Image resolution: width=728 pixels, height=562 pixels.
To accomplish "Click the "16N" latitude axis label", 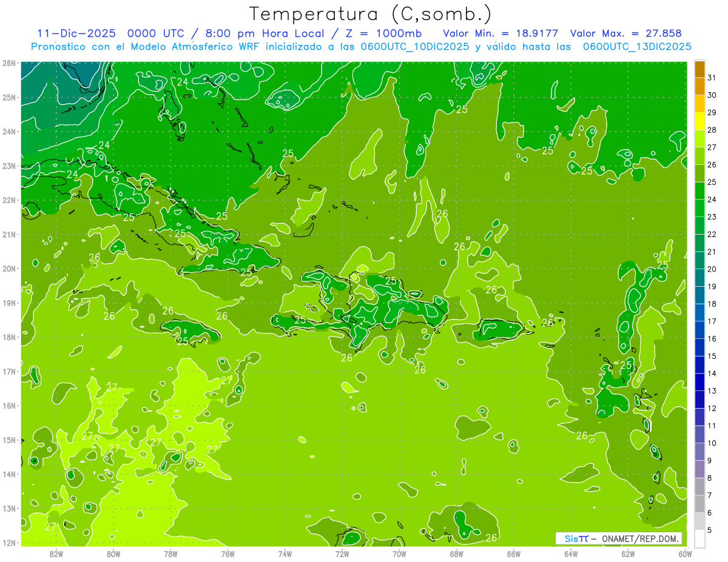I will click(9, 406).
